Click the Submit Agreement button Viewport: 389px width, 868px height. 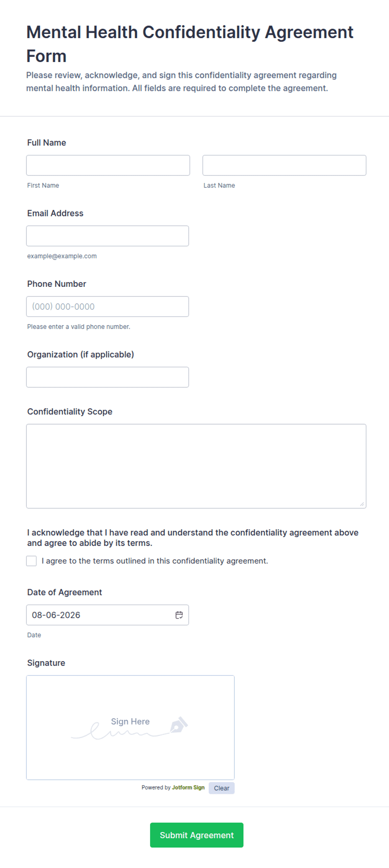197,835
